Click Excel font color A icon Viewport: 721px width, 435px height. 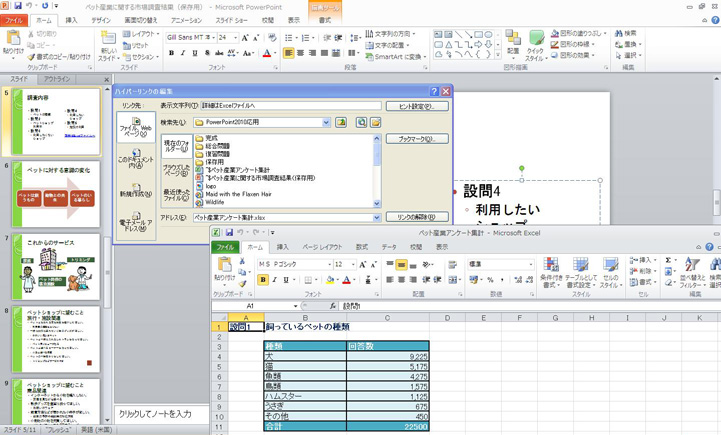(x=347, y=280)
